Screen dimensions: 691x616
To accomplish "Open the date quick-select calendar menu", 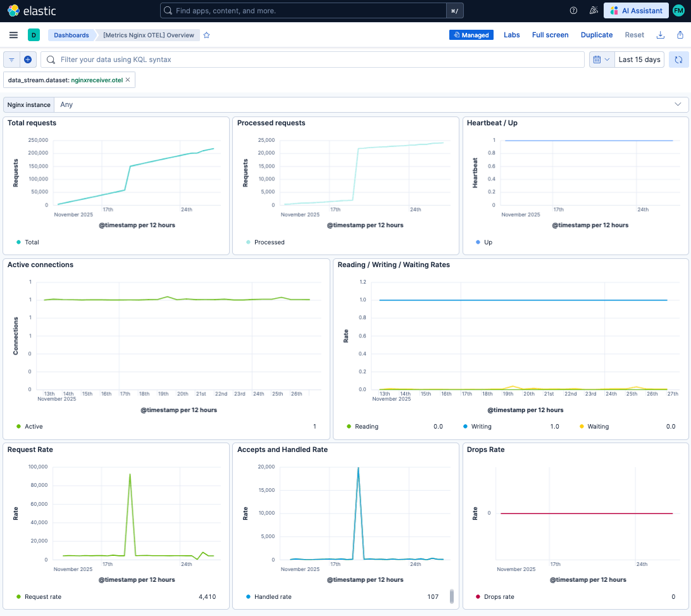I will click(x=601, y=60).
